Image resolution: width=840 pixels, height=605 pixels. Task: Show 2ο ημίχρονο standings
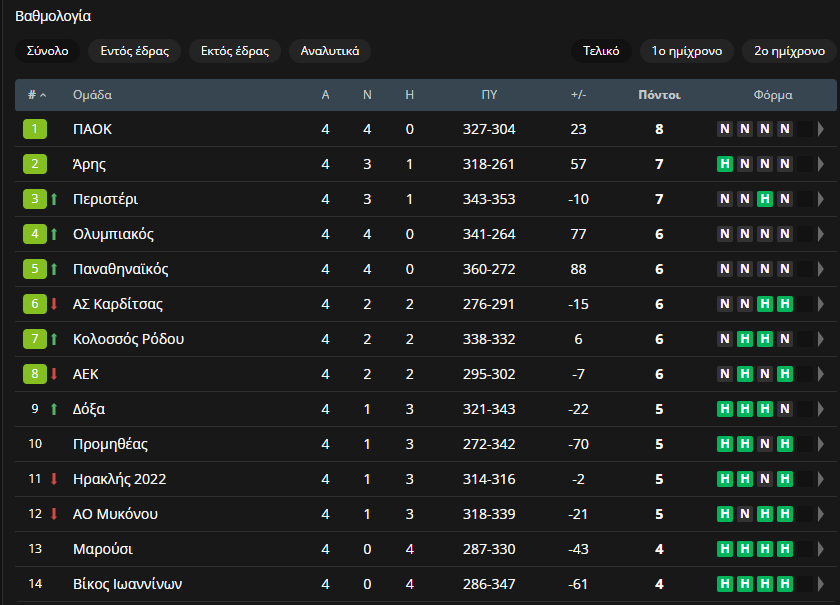789,51
